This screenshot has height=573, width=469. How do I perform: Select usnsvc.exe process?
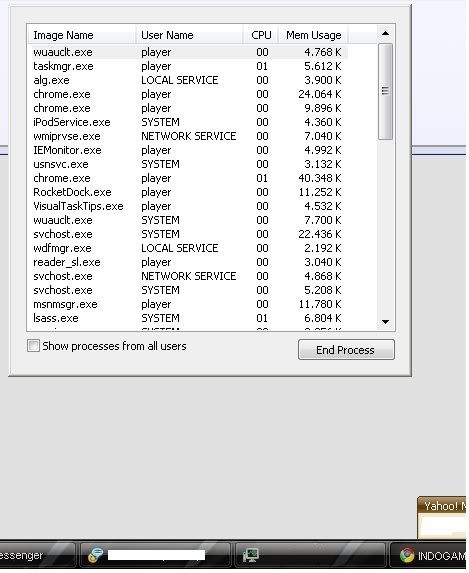[188, 164]
